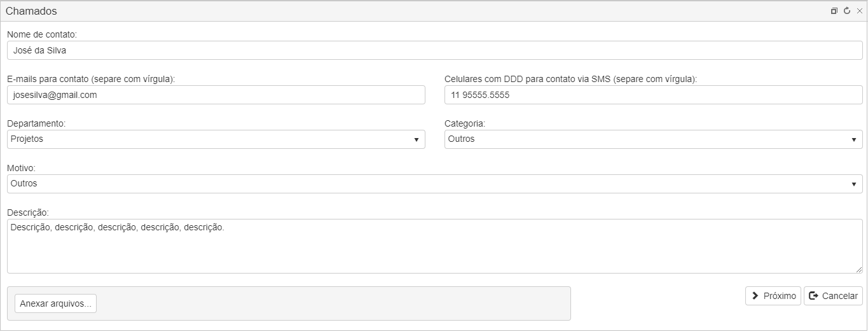Click the E-mails para contato input
The width and height of the screenshot is (868, 334).
216,95
